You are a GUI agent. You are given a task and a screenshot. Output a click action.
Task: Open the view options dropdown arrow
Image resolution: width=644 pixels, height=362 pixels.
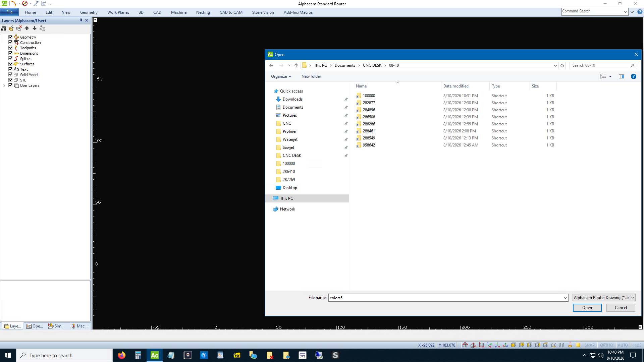610,76
